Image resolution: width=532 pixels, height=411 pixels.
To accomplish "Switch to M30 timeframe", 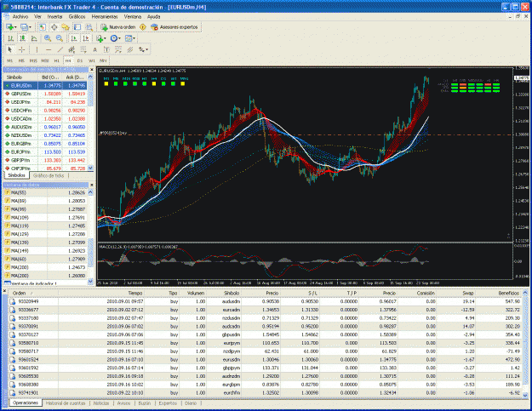I will pos(45,60).
